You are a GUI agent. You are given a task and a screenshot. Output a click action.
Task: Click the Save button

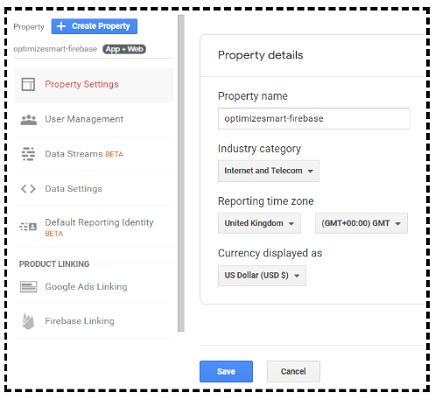pyautogui.click(x=226, y=371)
